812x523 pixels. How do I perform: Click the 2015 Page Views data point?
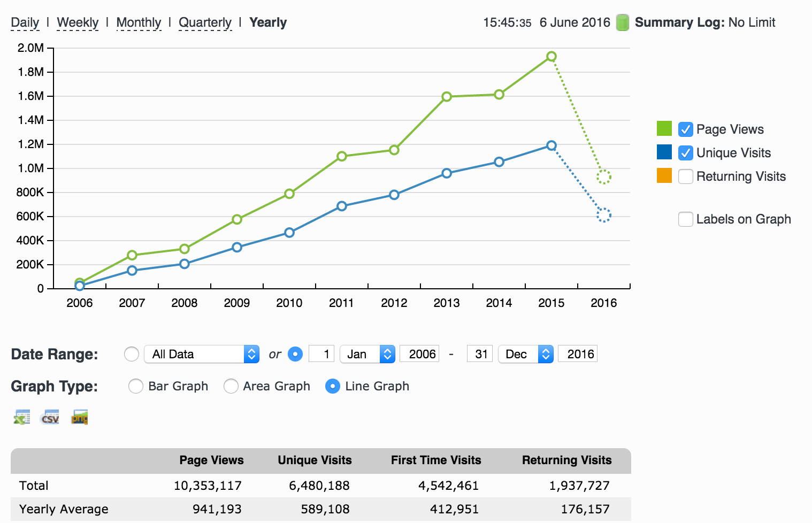point(551,57)
